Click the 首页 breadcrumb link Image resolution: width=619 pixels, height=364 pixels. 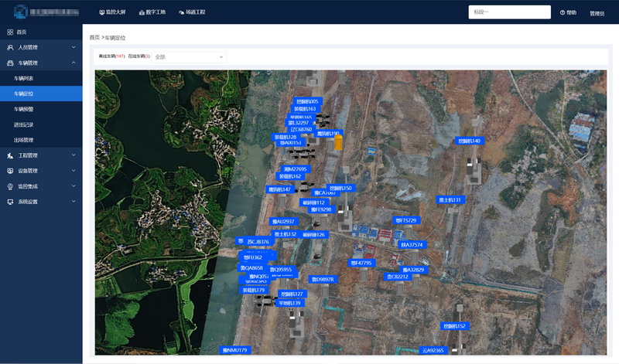[x=94, y=37]
